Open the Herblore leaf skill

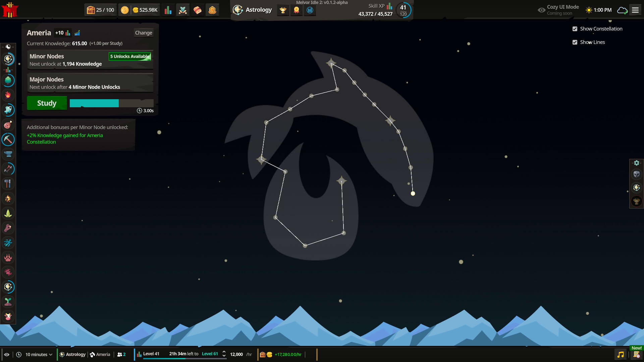tap(8, 213)
